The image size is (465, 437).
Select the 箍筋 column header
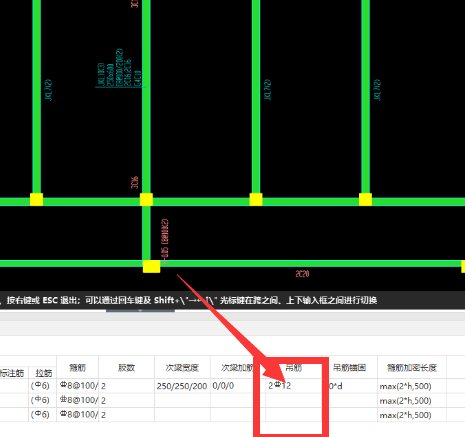77,367
